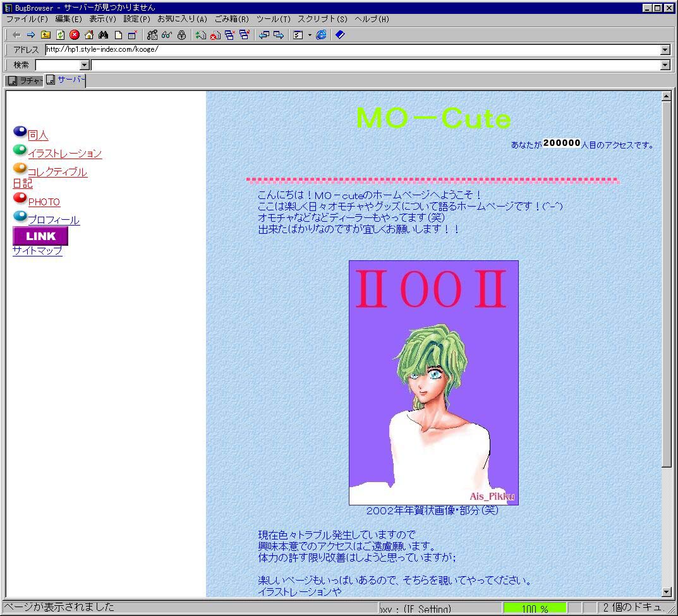The height and width of the screenshot is (616, 678).
Task: Open the サイトマップ sitemap link
Action: pyautogui.click(x=37, y=251)
